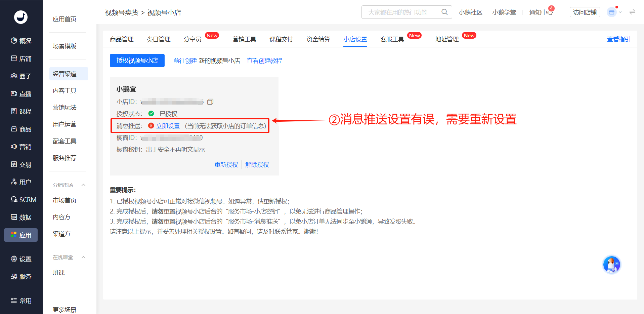The width and height of the screenshot is (644, 314).
Task: Open SCRM in the dark sidebar
Action: pyautogui.click(x=24, y=200)
